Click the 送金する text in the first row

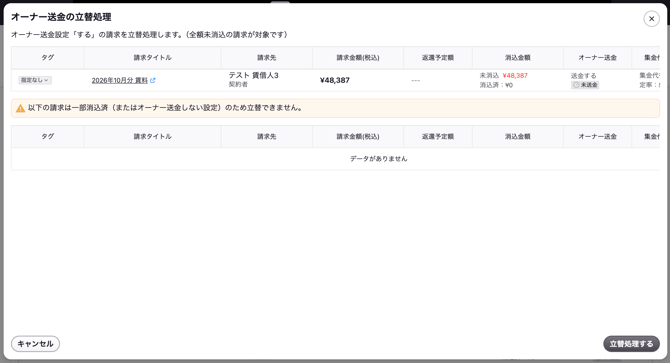(584, 76)
